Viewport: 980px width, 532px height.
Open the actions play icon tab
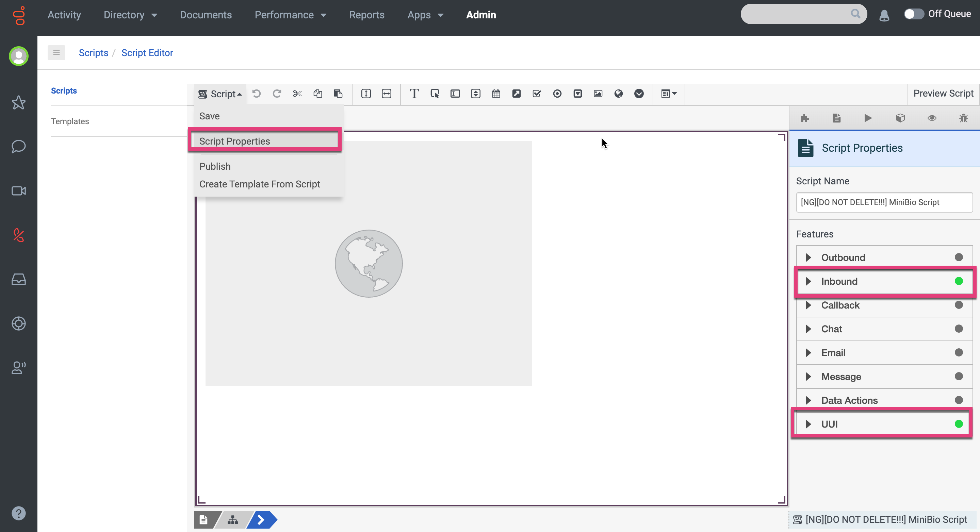click(868, 118)
